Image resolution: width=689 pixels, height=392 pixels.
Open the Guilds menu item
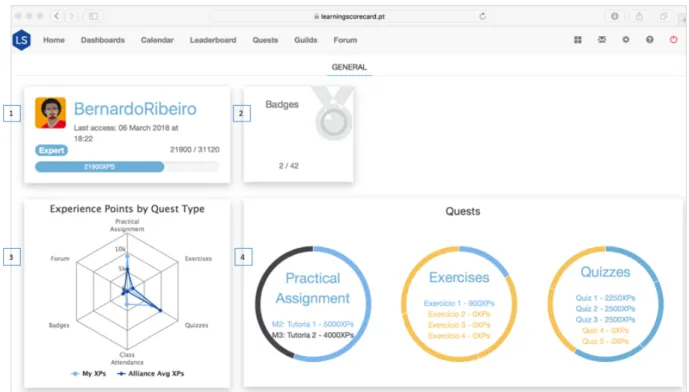coord(305,40)
